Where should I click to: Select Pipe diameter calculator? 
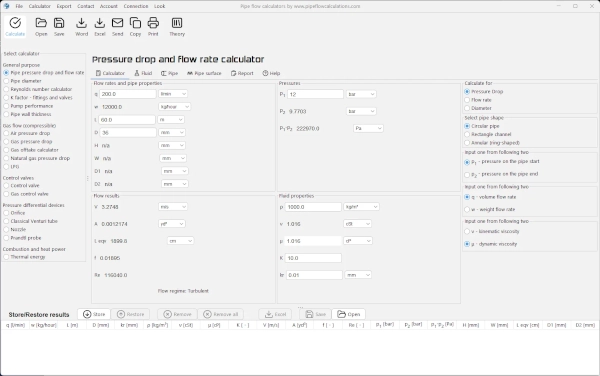point(23,81)
